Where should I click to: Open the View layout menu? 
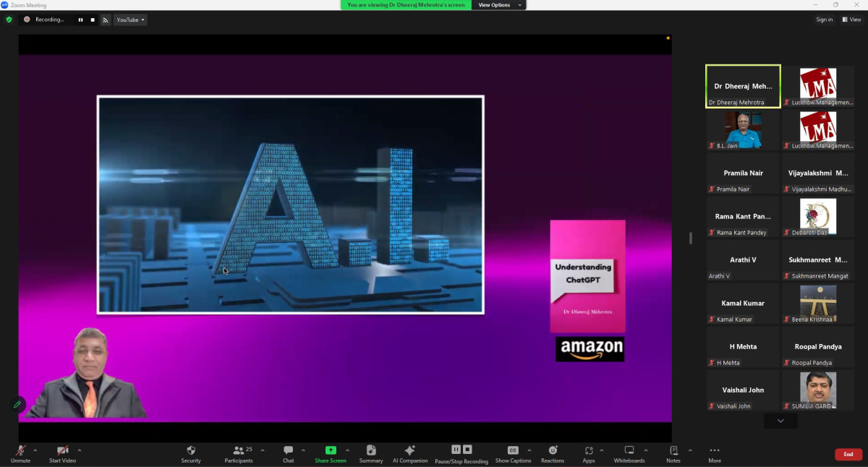(x=851, y=20)
